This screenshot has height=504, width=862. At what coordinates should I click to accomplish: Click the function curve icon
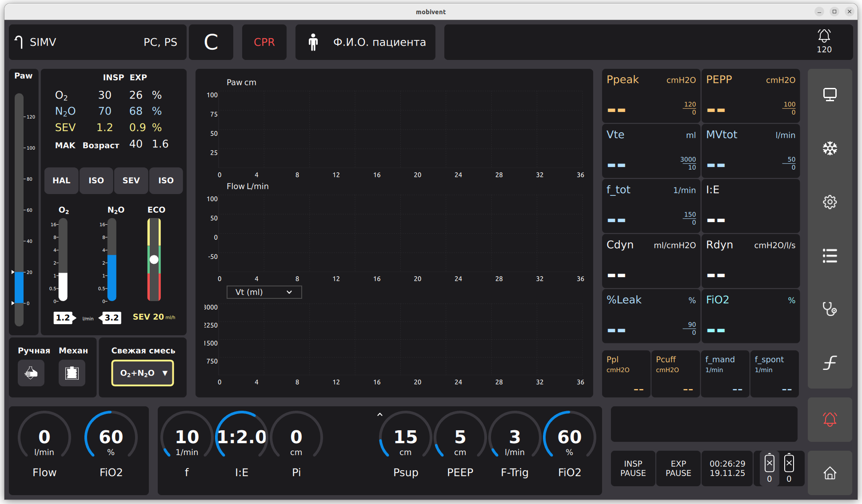(x=830, y=363)
